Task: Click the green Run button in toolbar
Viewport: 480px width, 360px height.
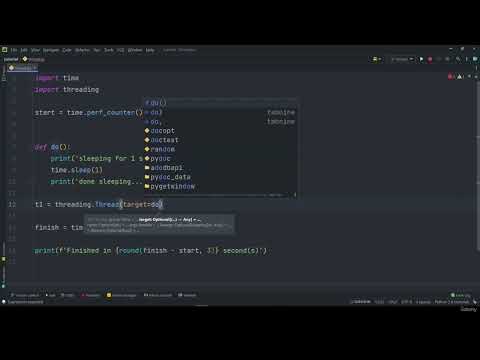Action: point(421,59)
